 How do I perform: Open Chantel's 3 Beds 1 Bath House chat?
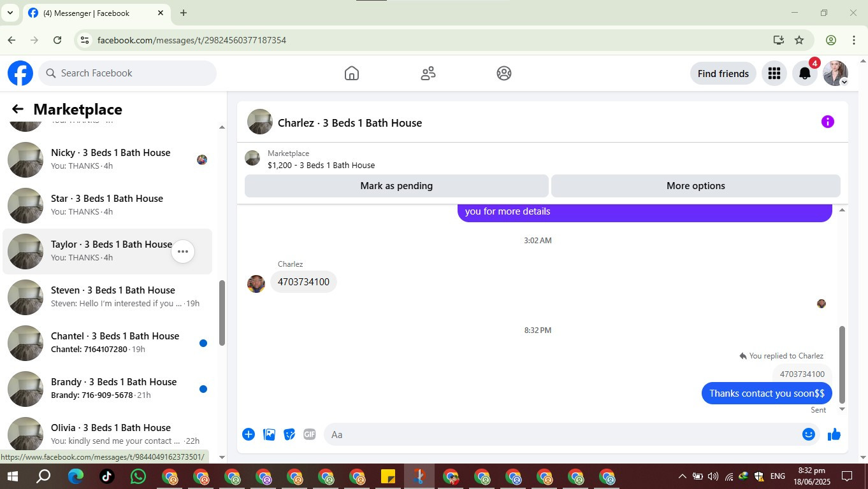click(x=108, y=343)
